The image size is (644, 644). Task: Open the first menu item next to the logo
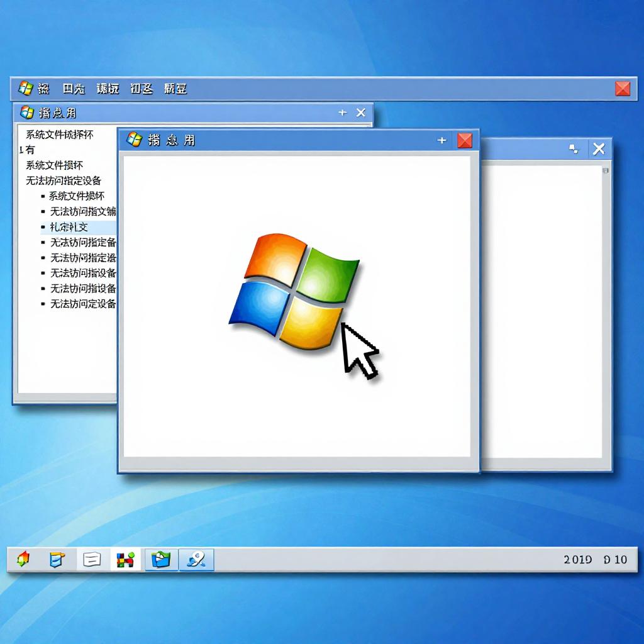pos(44,89)
